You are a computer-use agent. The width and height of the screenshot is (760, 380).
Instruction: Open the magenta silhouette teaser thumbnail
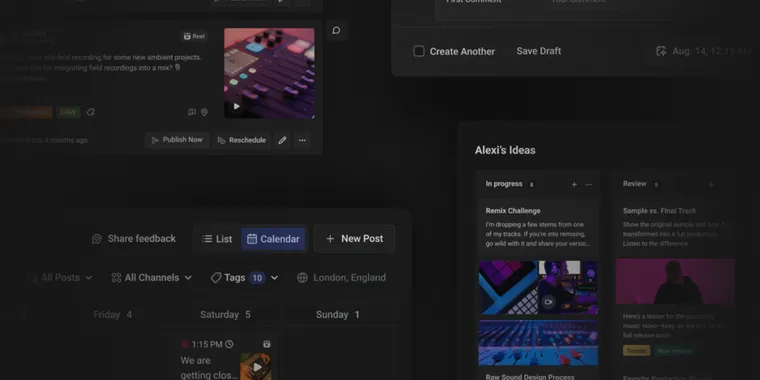(x=675, y=282)
